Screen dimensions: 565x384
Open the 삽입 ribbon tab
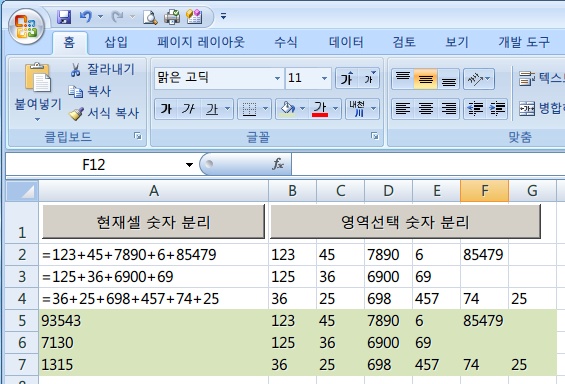[116, 43]
